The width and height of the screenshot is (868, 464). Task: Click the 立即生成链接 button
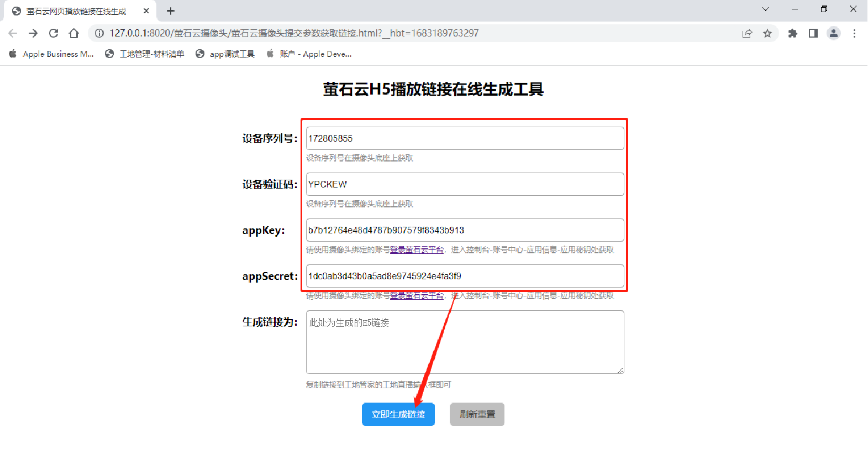point(398,414)
